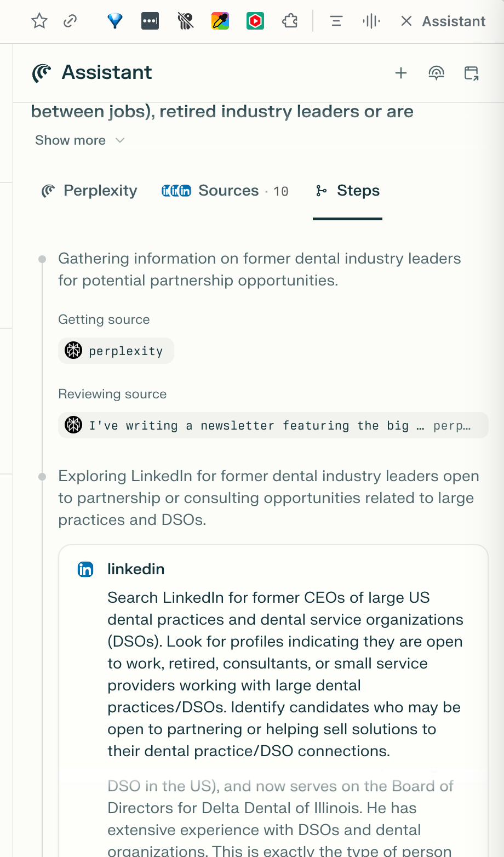Start a new thread with plus icon
The width and height of the screenshot is (504, 857).
(401, 73)
